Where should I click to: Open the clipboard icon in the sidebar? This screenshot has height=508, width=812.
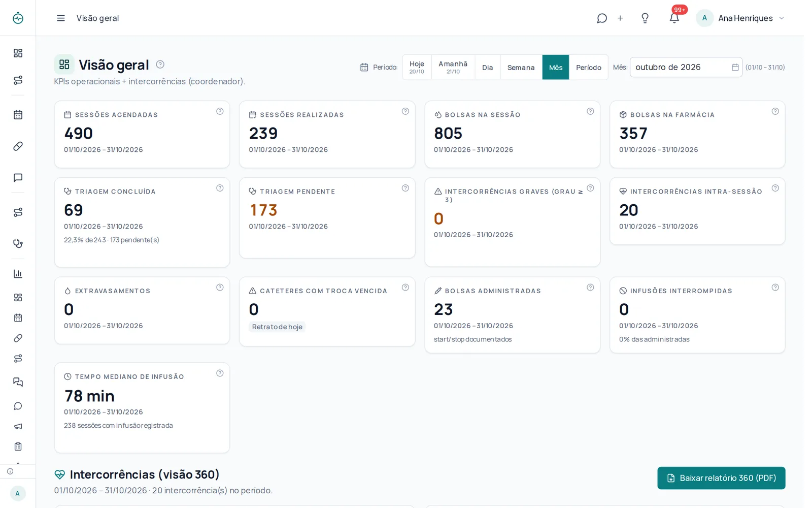18,447
